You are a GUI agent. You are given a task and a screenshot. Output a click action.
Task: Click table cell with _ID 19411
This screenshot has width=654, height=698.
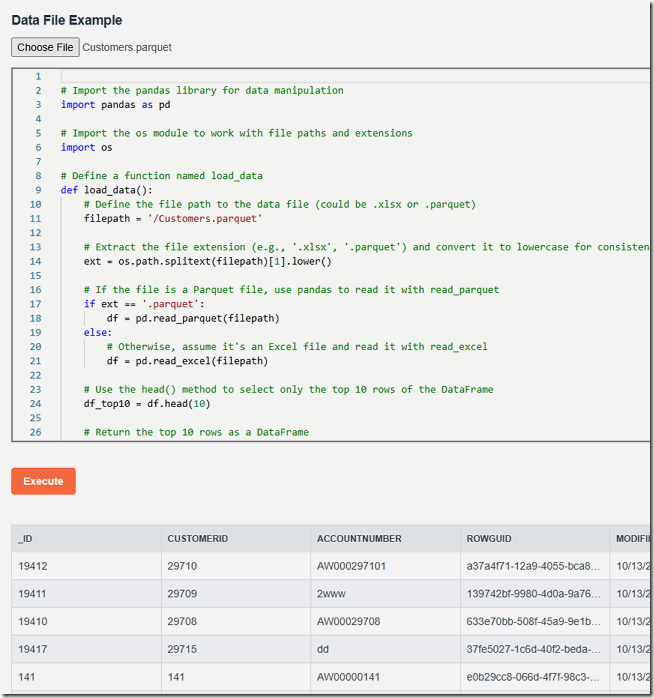(x=86, y=594)
